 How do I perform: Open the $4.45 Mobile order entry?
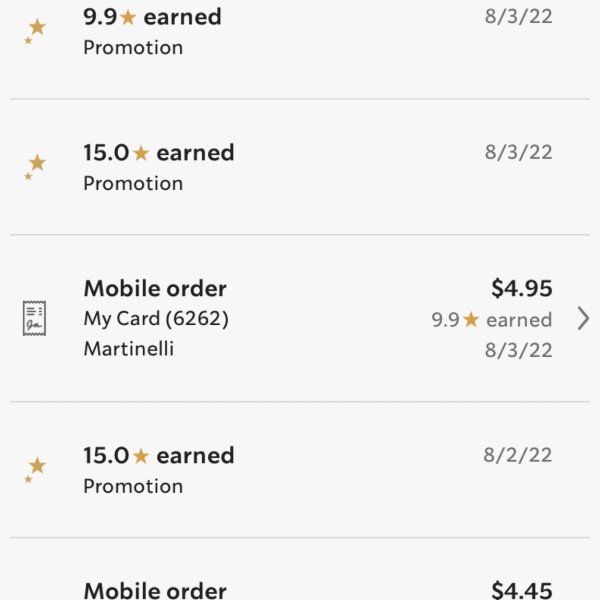pyautogui.click(x=300, y=569)
